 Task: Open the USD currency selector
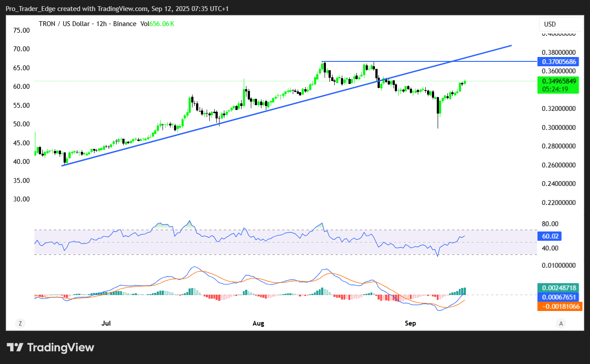click(561, 24)
